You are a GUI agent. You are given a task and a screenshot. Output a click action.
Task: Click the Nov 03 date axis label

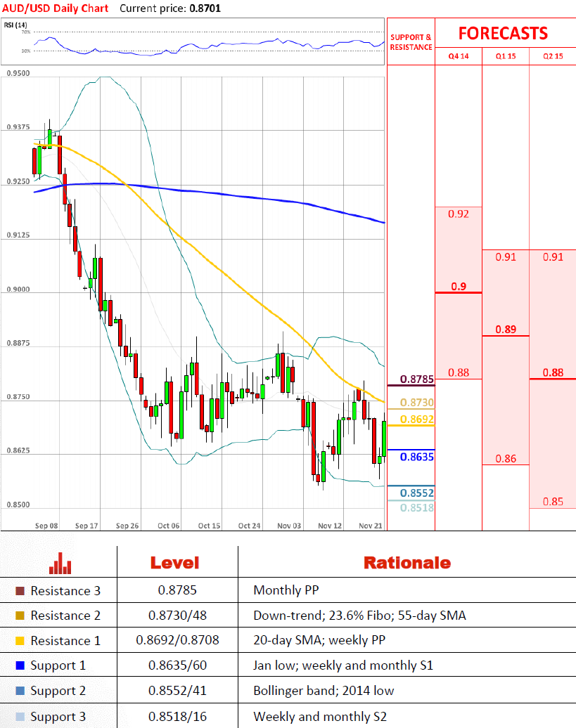[289, 526]
